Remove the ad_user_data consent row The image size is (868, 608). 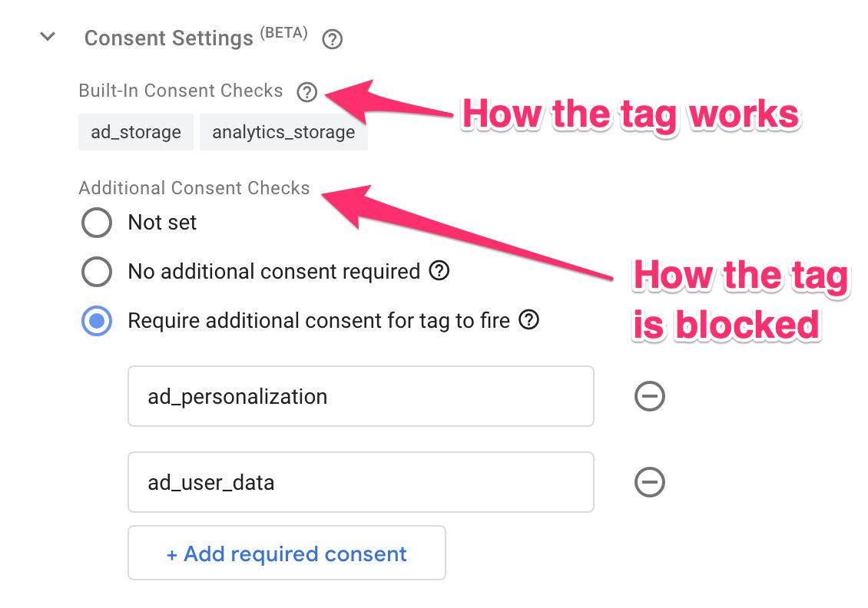649,482
